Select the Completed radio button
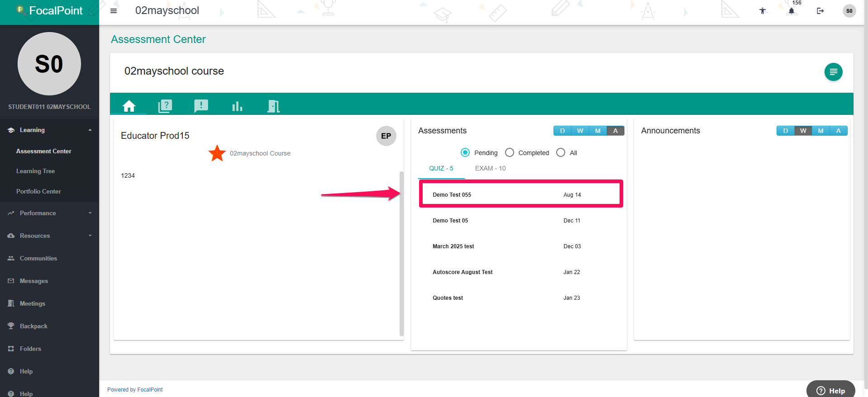 click(x=510, y=152)
